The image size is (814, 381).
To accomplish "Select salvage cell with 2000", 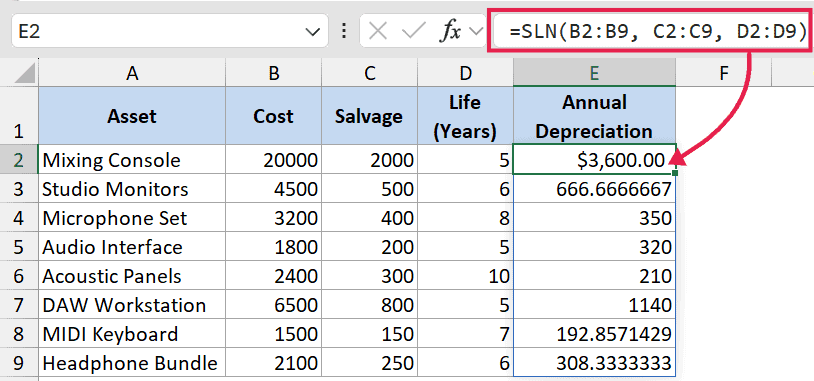I will (x=369, y=159).
